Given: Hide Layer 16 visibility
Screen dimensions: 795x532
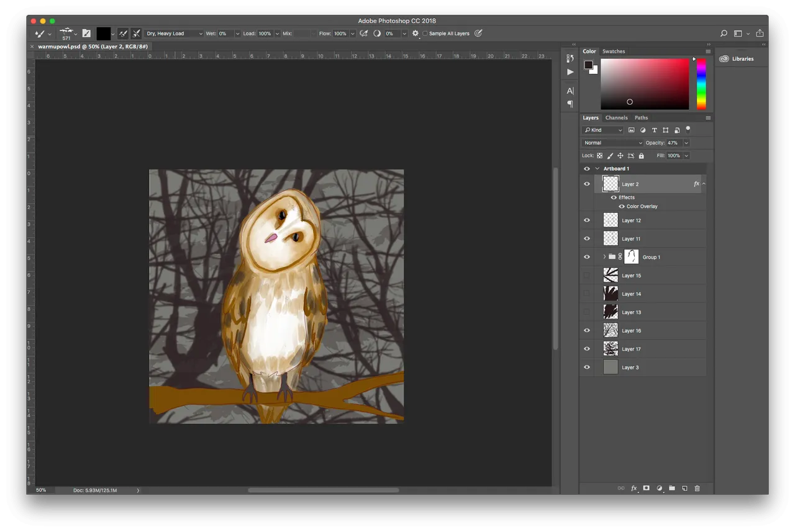Looking at the screenshot, I should click(587, 330).
